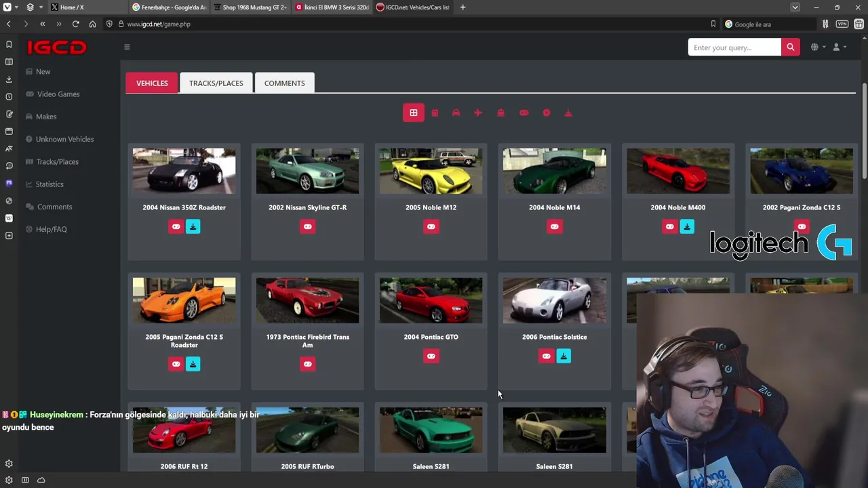
Task: Switch to the VEHICLES tab
Action: click(152, 83)
